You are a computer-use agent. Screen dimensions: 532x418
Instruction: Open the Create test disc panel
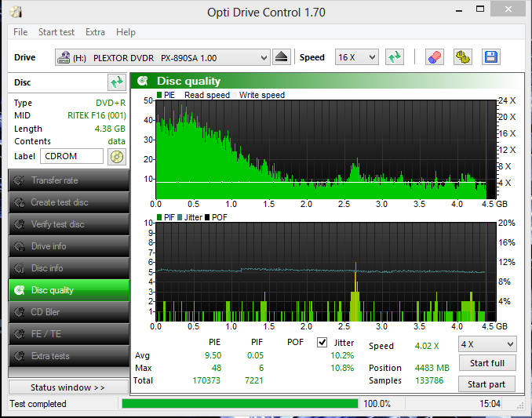(x=69, y=202)
